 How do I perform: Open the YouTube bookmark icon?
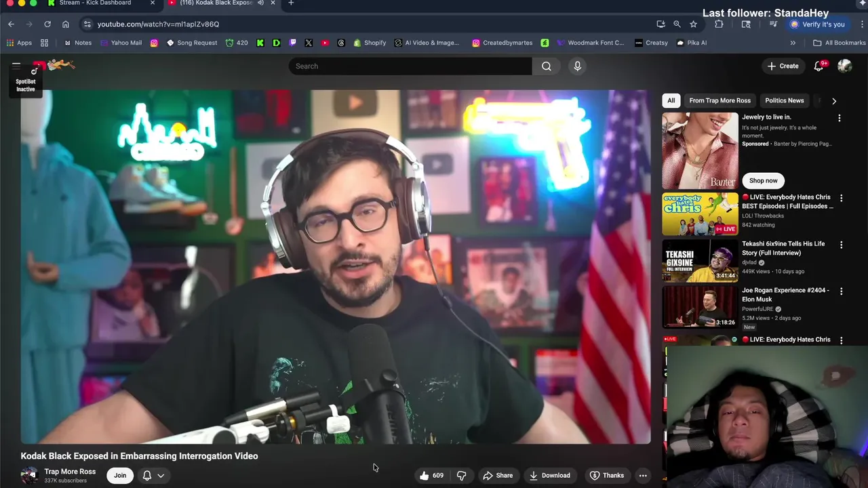(x=325, y=43)
